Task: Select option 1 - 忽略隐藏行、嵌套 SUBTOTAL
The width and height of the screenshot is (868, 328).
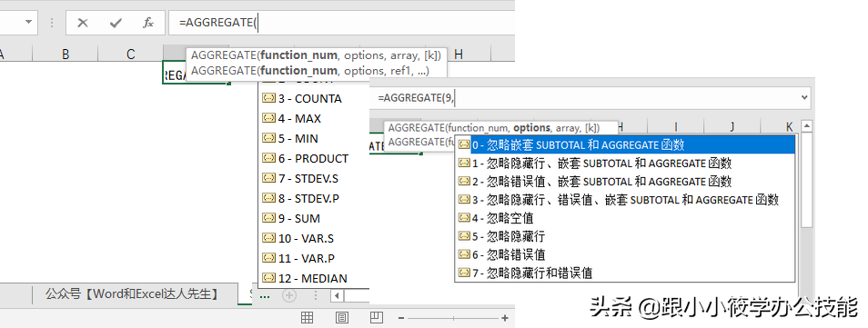Action: [x=625, y=164]
